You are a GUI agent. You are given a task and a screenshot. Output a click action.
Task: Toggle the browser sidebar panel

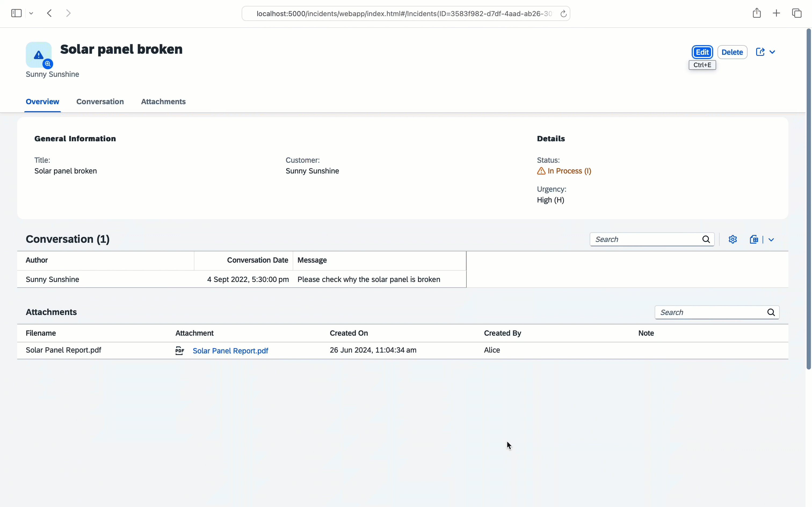tap(16, 13)
